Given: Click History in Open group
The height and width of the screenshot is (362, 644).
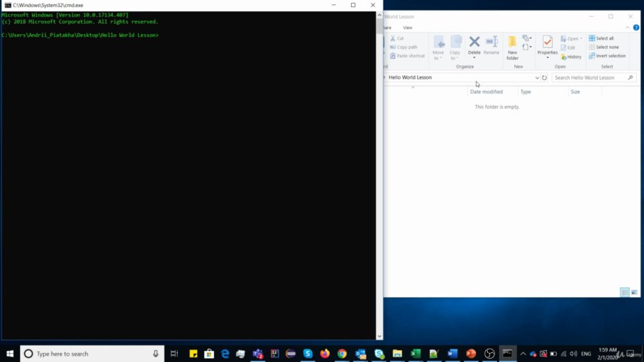Looking at the screenshot, I should tap(571, 57).
